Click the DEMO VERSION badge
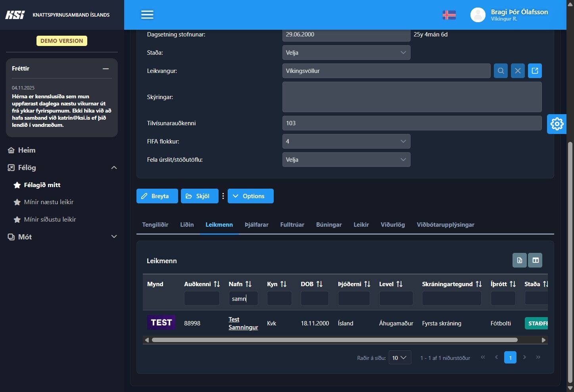Image resolution: width=574 pixels, height=392 pixels. (62, 41)
